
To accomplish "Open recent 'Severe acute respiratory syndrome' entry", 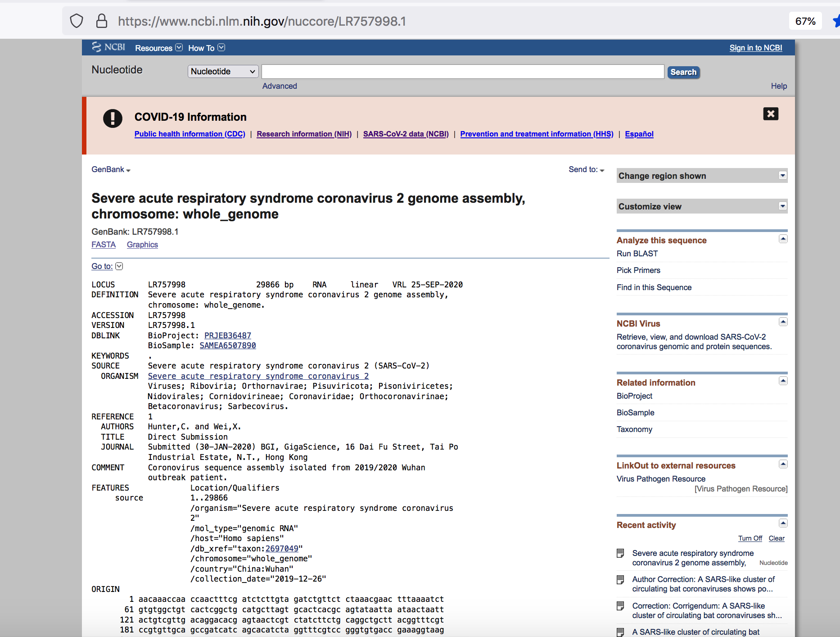I will point(692,558).
